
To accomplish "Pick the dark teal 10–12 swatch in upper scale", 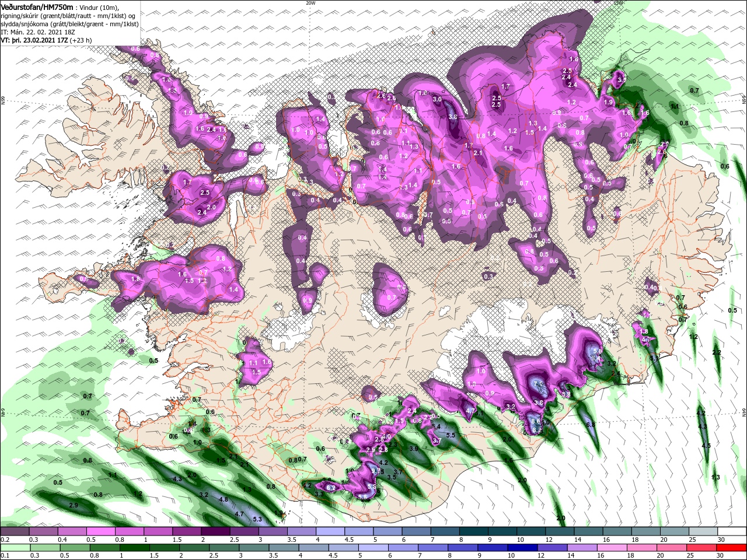I will tap(531, 531).
